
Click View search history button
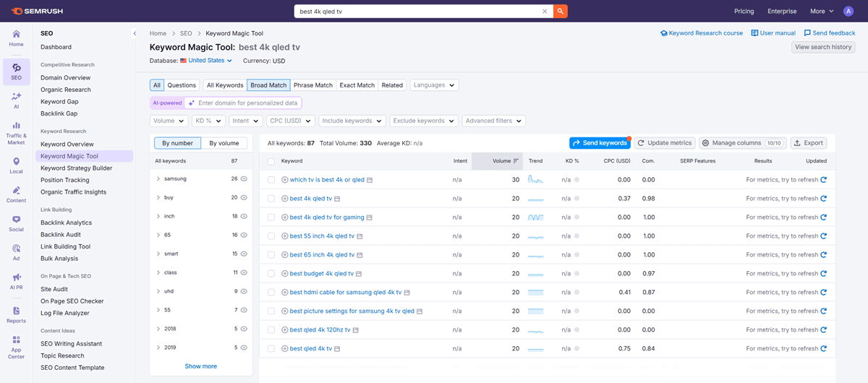[x=823, y=47]
